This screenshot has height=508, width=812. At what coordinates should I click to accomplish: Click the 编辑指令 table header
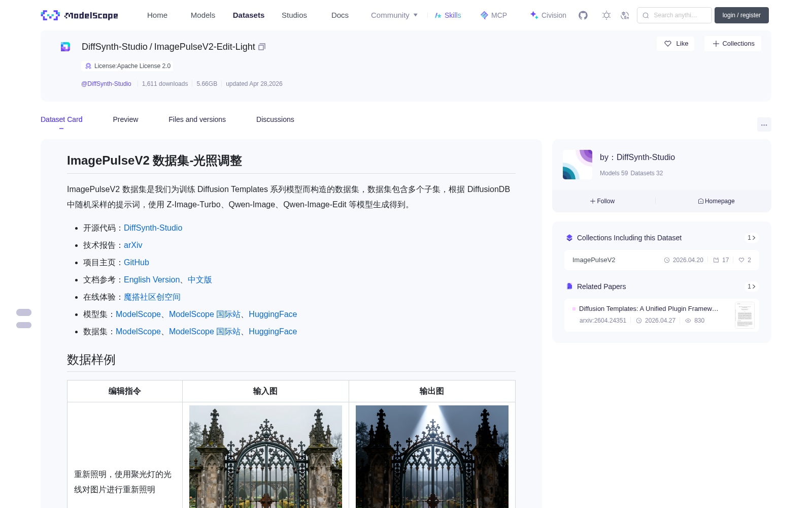[x=125, y=391]
